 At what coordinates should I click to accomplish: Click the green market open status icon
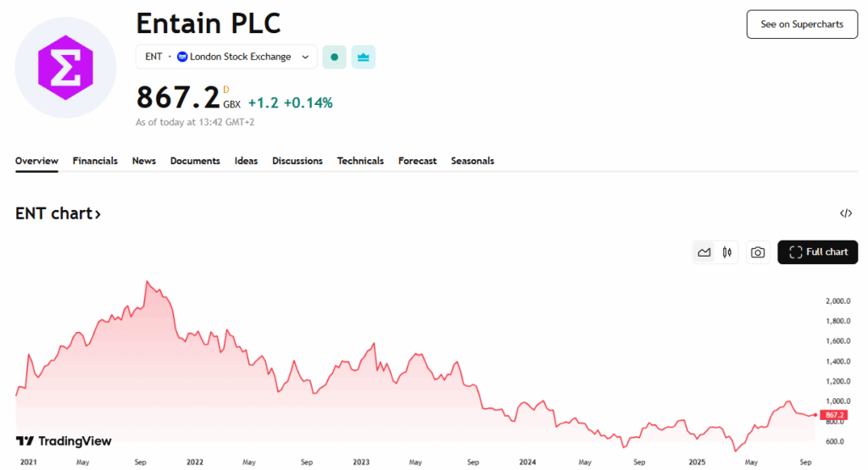tap(334, 57)
